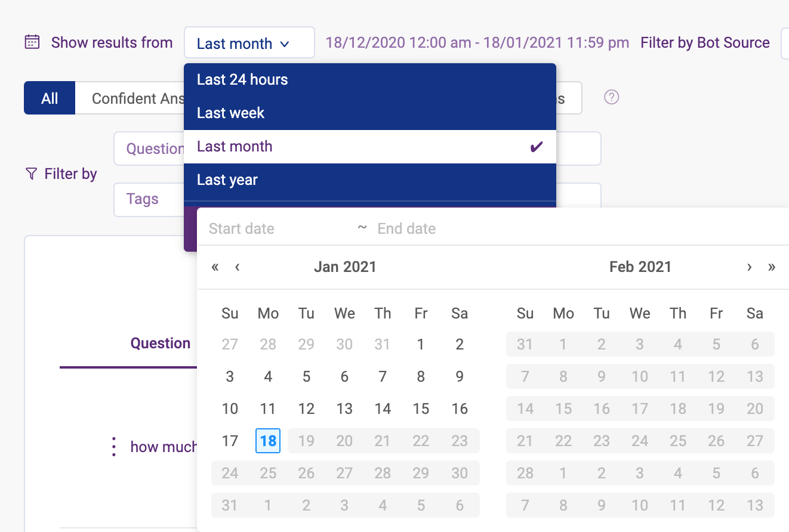Click the Question filter field
Image resolution: width=789 pixels, height=532 pixels.
click(149, 149)
